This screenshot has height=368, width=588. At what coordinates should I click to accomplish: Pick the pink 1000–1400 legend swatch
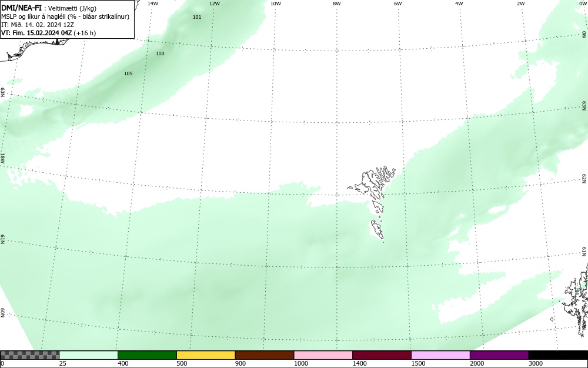click(x=323, y=355)
